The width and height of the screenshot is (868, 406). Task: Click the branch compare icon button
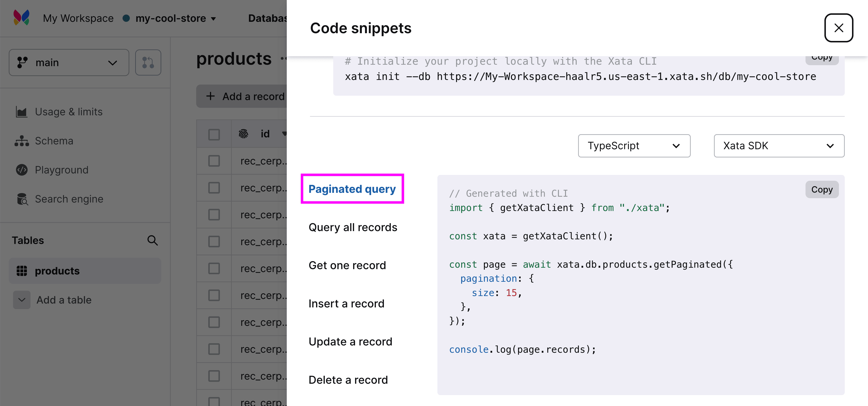(x=148, y=63)
